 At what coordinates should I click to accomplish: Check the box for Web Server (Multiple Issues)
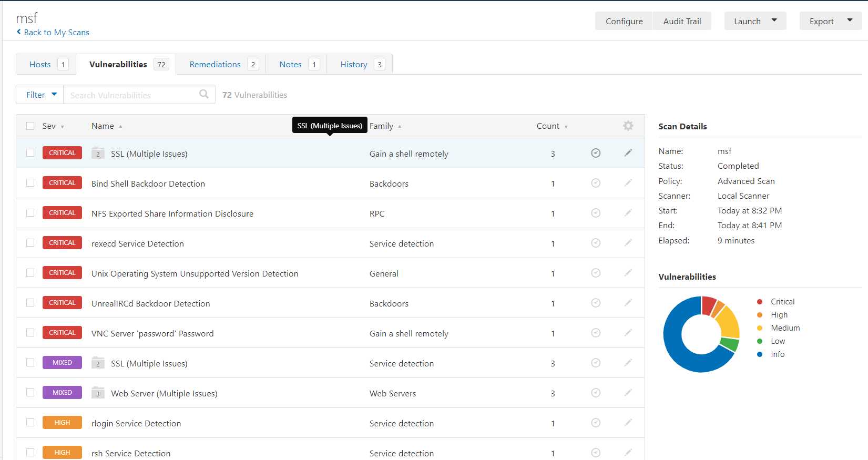coord(30,392)
